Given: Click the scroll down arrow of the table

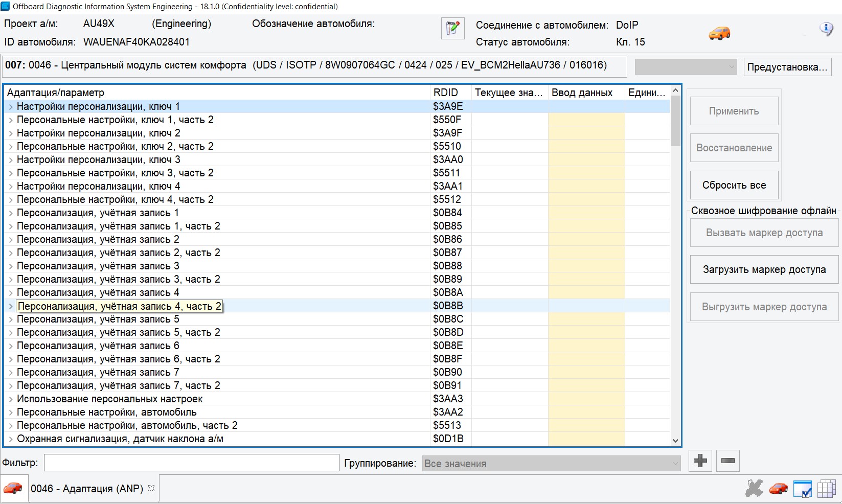Looking at the screenshot, I should 675,441.
